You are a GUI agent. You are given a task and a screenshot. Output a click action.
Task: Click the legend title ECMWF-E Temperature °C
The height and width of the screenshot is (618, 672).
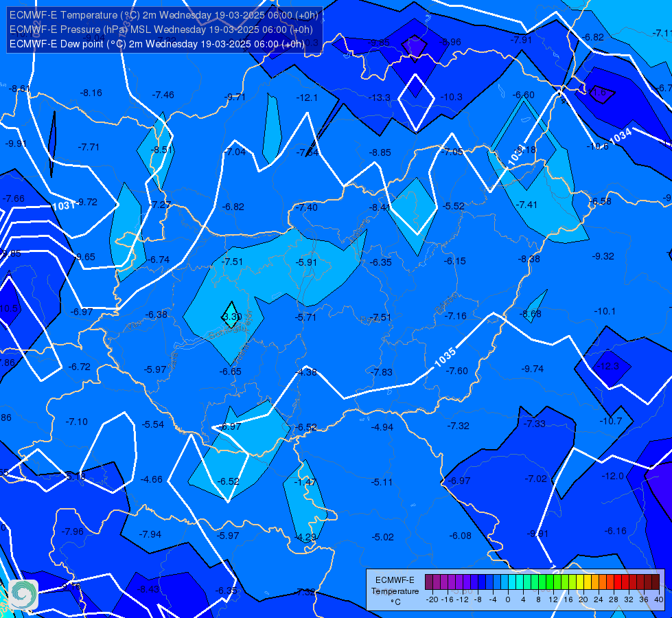pyautogui.click(x=395, y=591)
